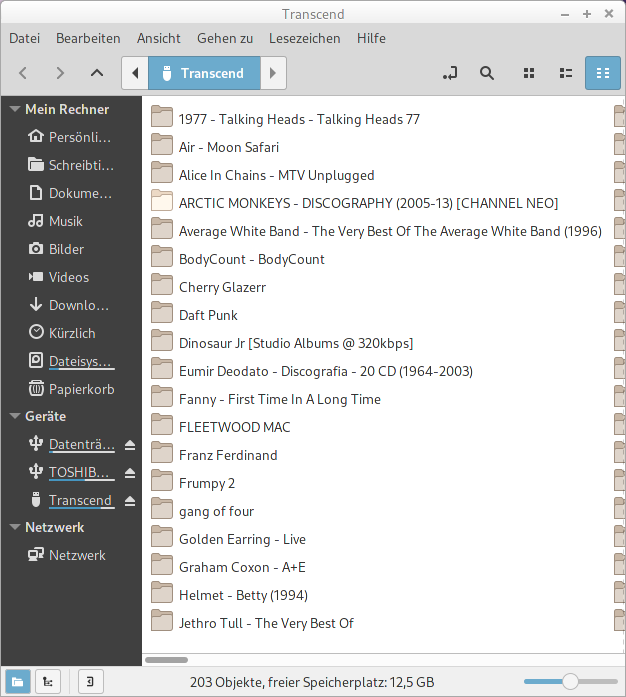Screen dimensions: 626x697
Task: Click the Frumpy 2 folder icon
Action: 162,481
